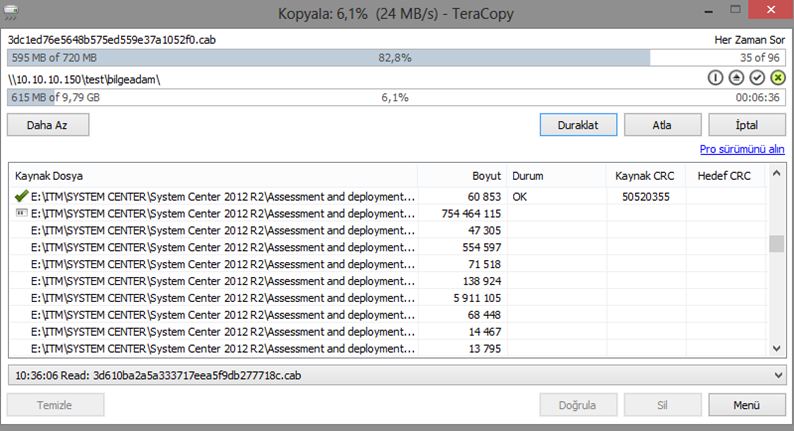Click the in-progress icon on the 754 464 115 row

21,213
